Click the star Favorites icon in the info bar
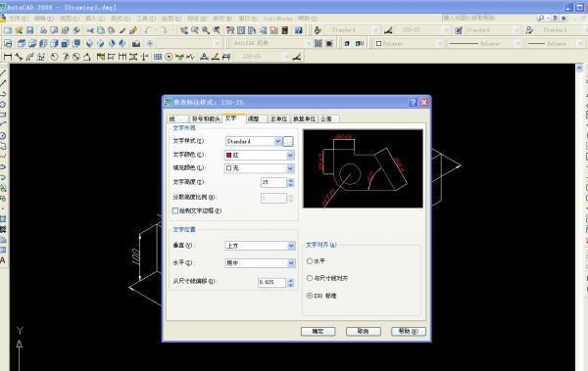588x371 pixels. pyautogui.click(x=563, y=18)
